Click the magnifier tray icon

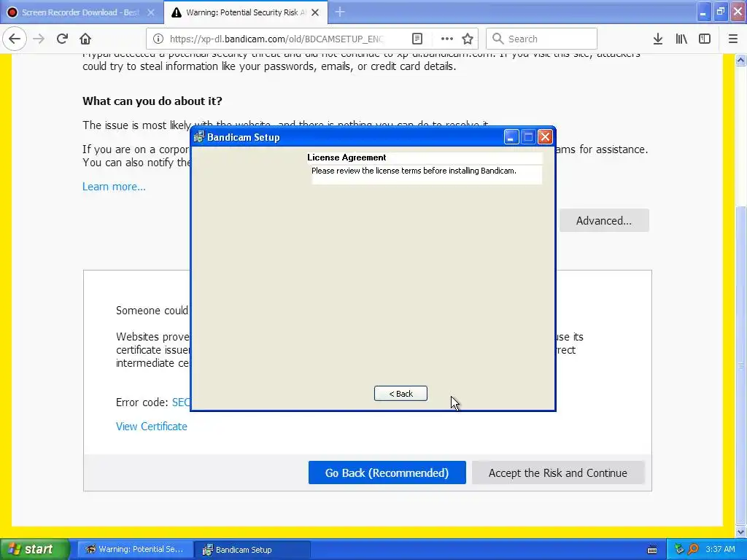693,549
